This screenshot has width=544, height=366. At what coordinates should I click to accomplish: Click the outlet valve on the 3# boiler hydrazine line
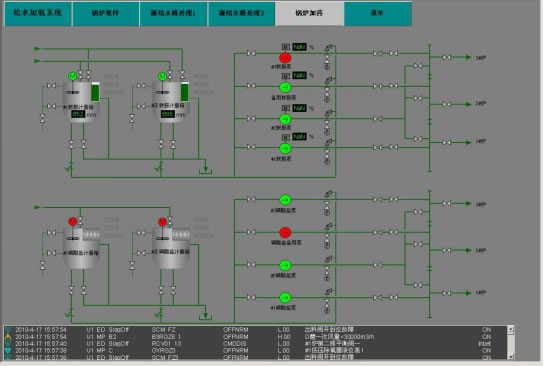pos(447,57)
